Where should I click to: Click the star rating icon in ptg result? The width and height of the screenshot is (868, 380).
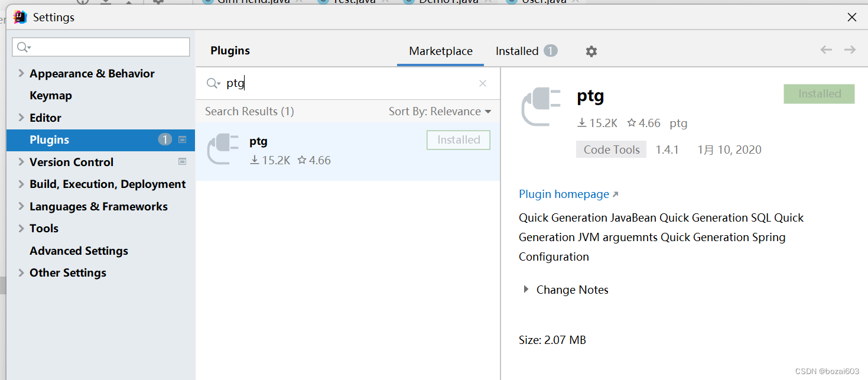coord(302,160)
